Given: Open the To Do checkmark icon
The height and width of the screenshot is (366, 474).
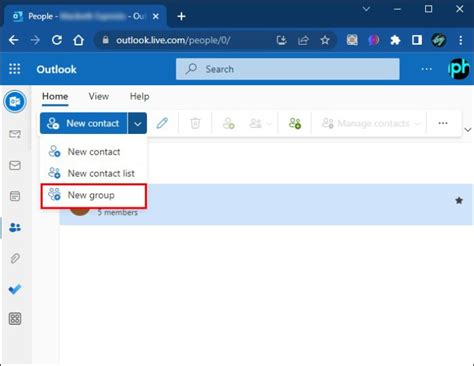Looking at the screenshot, I should tap(15, 289).
